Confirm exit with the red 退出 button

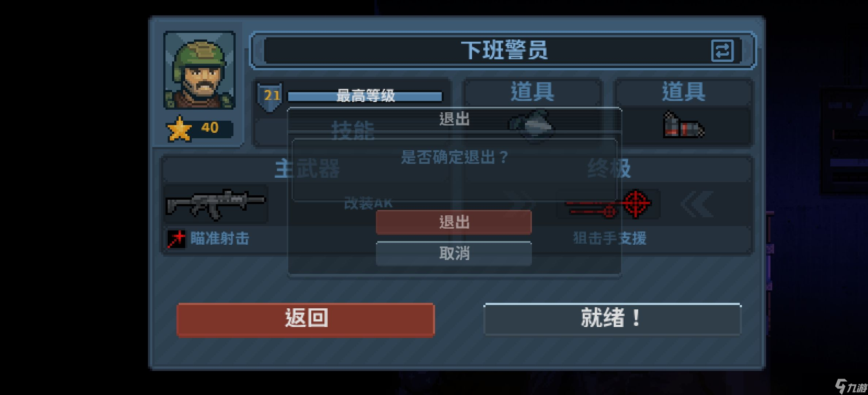(454, 222)
